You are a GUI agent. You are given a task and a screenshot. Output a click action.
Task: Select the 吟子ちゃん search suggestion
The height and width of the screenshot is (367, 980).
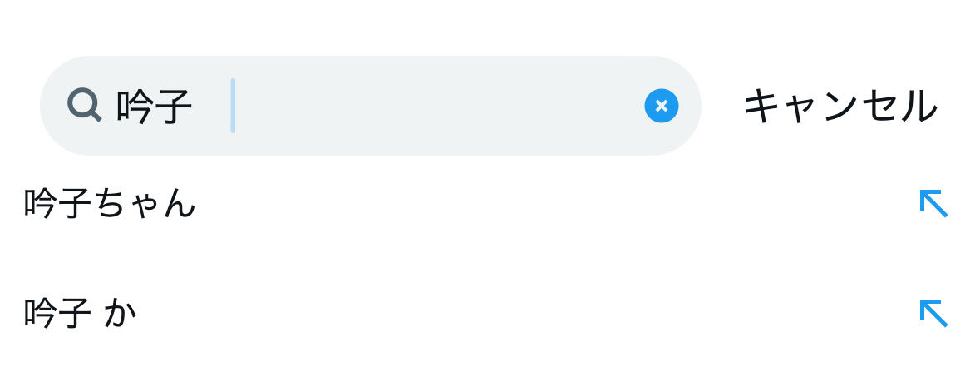click(x=110, y=203)
